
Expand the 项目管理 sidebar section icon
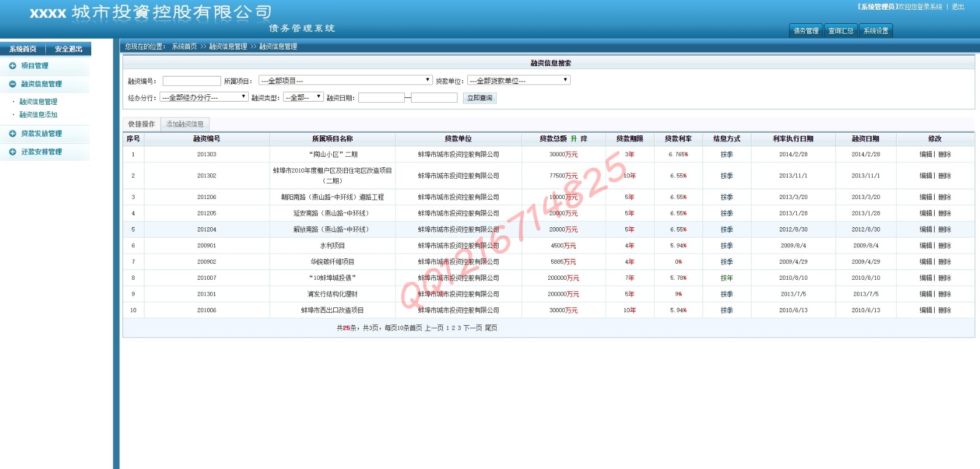[x=12, y=66]
